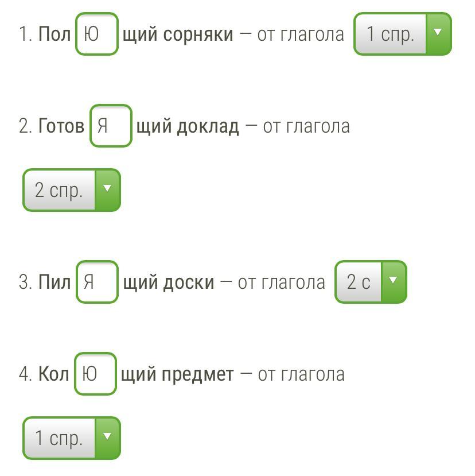Open the '1 спр.' dropdown in sentence 1
The width and height of the screenshot is (475, 476).
(391, 34)
